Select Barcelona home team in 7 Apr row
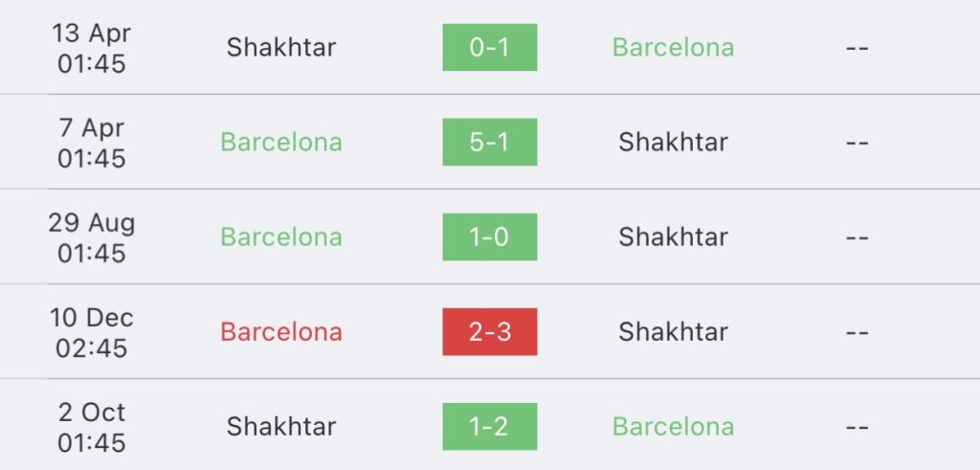980x470 pixels. point(281,142)
